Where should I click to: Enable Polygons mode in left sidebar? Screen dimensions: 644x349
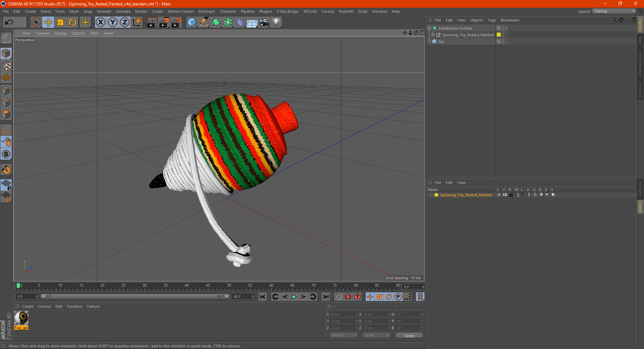click(x=6, y=114)
